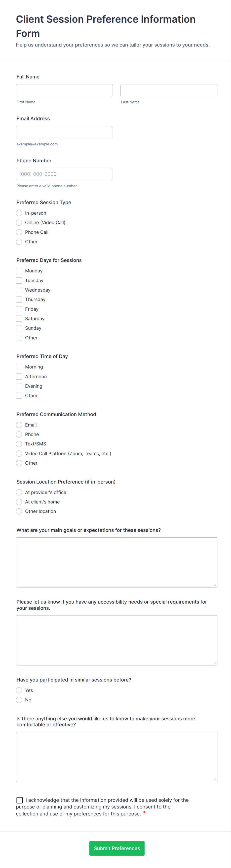Click the Phone Number input box
The image size is (231, 868).
64,174
